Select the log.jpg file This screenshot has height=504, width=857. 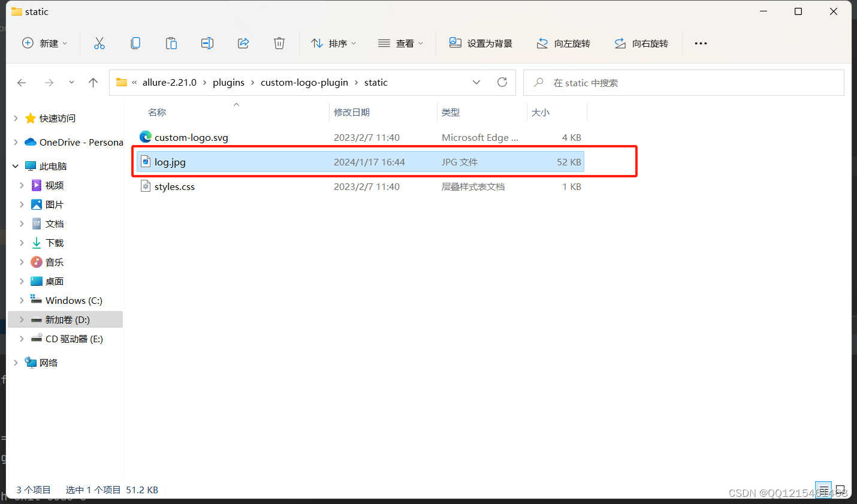360,162
